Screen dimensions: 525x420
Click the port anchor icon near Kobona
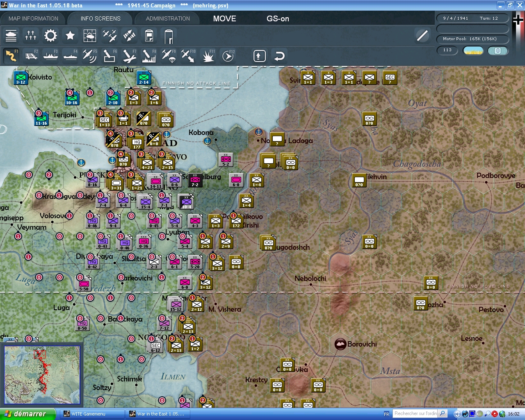click(208, 141)
